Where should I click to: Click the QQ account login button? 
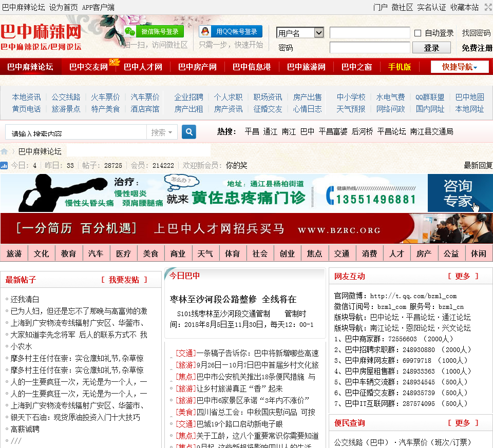(x=231, y=31)
